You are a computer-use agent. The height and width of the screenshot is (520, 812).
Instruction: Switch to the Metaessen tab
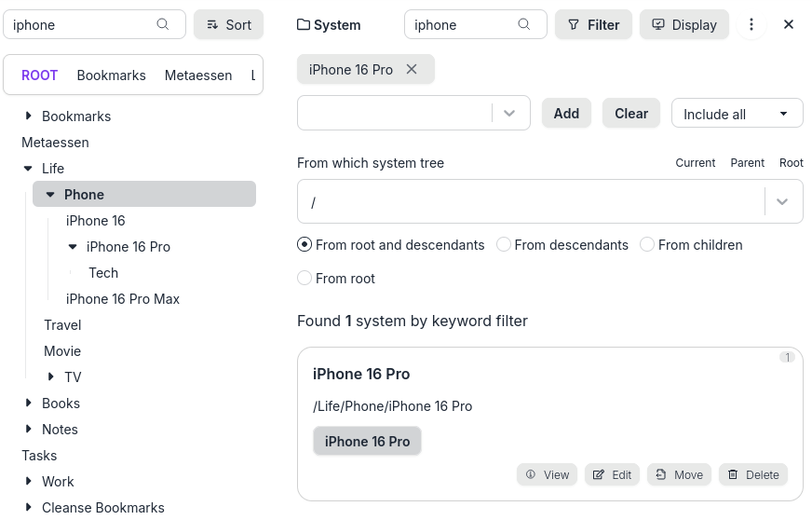click(x=198, y=75)
